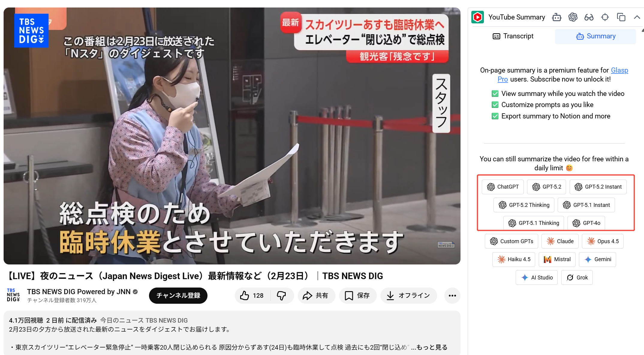Select the GPT-4o model option
The width and height of the screenshot is (644, 355).
click(x=586, y=223)
